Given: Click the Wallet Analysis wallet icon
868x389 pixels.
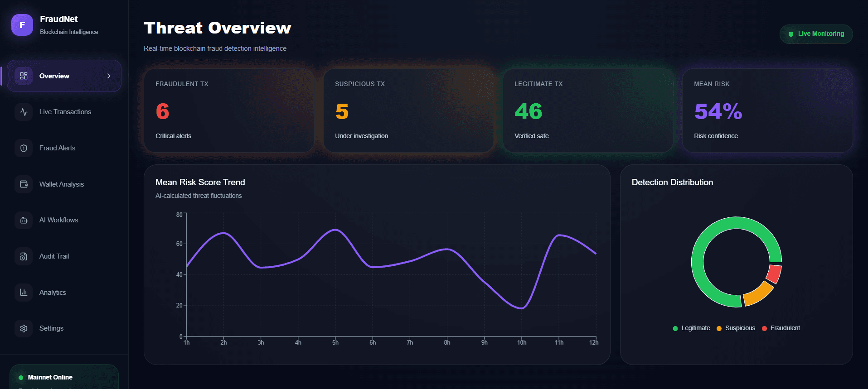Looking at the screenshot, I should point(24,184).
